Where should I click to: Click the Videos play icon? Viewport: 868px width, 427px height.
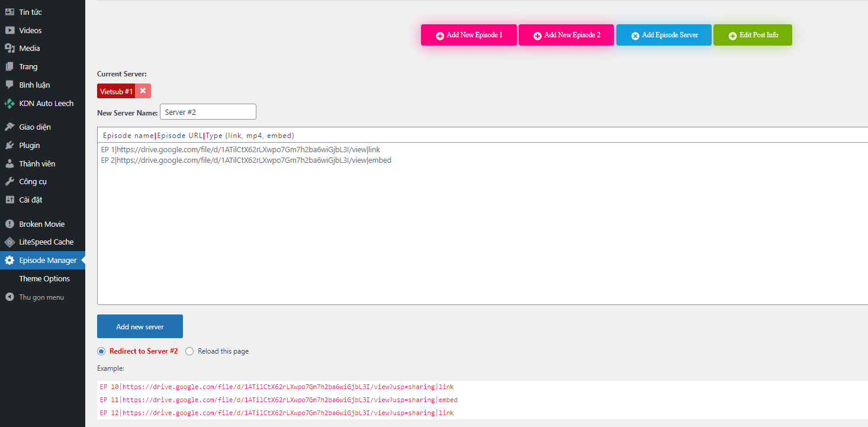pos(9,30)
